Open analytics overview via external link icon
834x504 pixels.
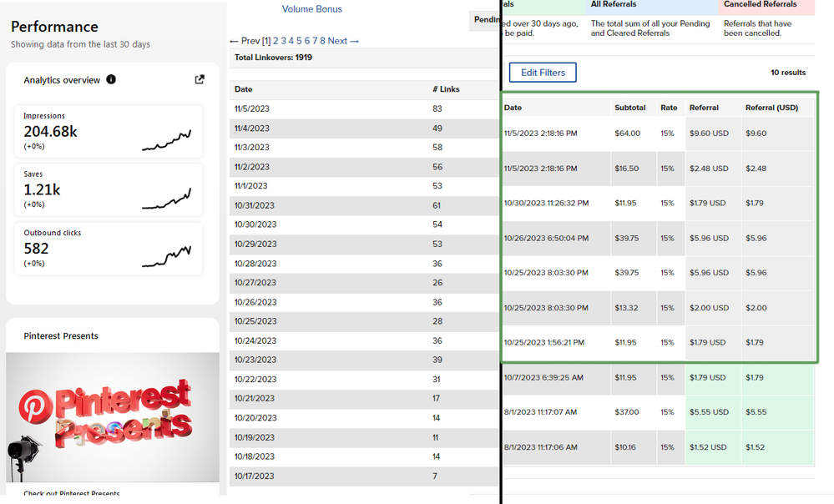coord(200,80)
